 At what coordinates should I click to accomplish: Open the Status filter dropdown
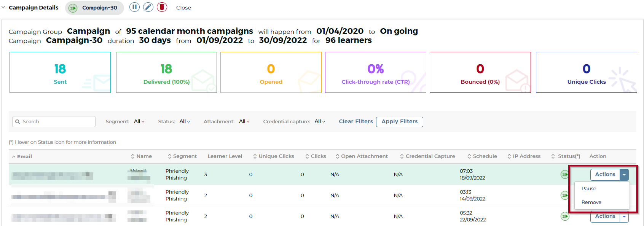pos(185,121)
